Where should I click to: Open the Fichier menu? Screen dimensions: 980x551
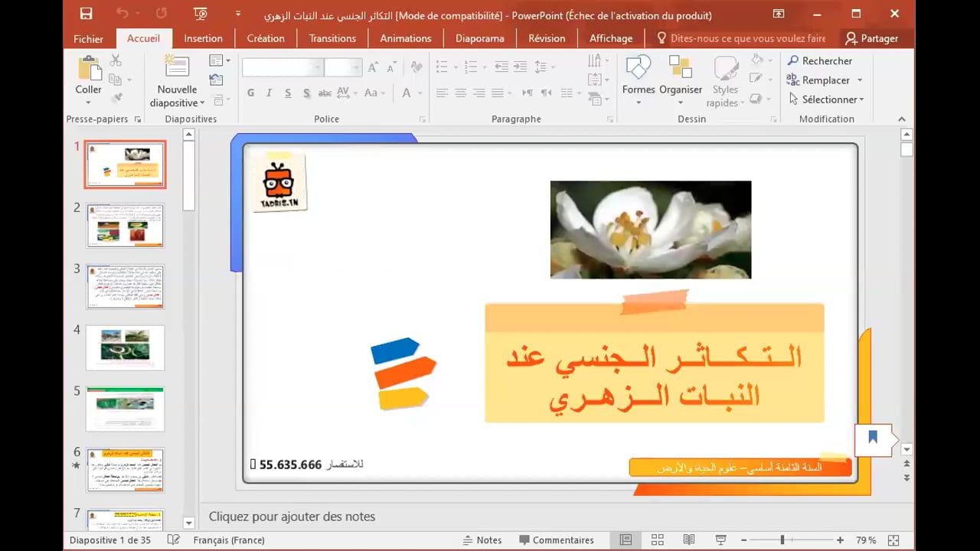(x=89, y=38)
